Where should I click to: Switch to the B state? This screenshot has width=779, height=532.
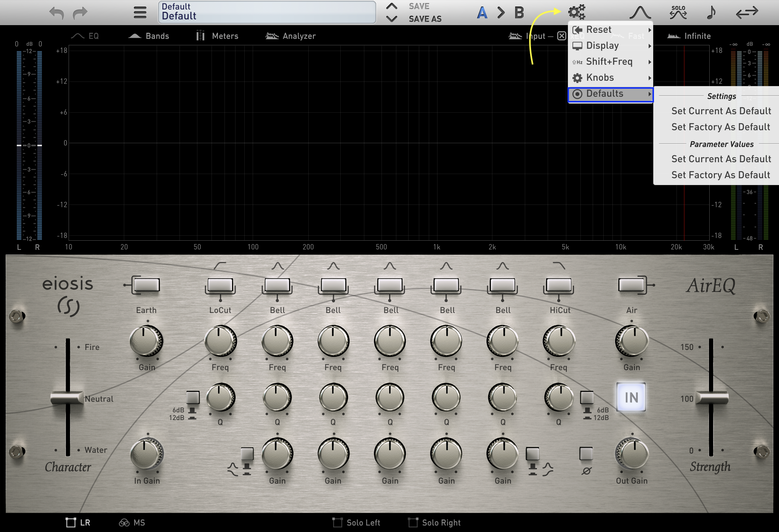(x=519, y=13)
